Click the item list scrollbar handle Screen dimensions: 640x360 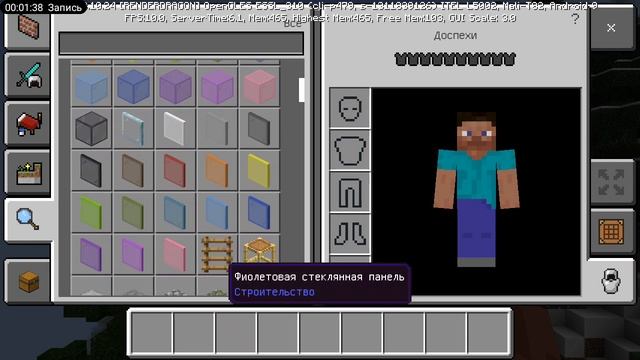tap(301, 90)
